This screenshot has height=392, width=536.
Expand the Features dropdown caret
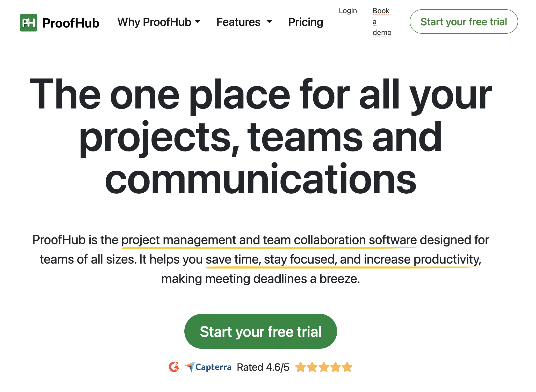269,21
